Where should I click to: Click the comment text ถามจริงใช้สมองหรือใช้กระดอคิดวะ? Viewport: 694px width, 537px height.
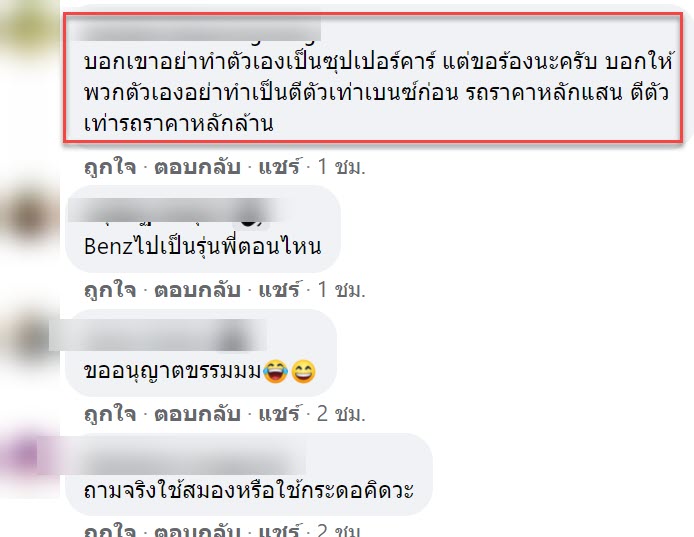[249, 491]
